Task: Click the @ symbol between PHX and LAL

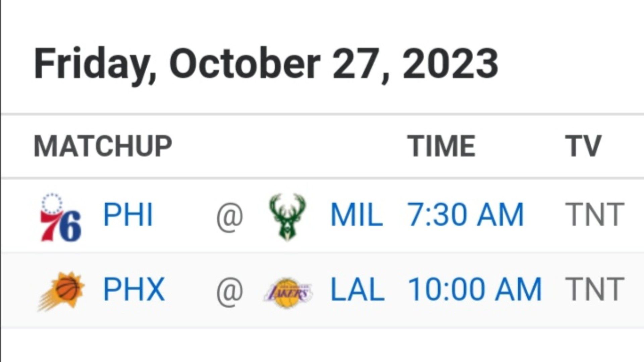Action: pyautogui.click(x=230, y=292)
